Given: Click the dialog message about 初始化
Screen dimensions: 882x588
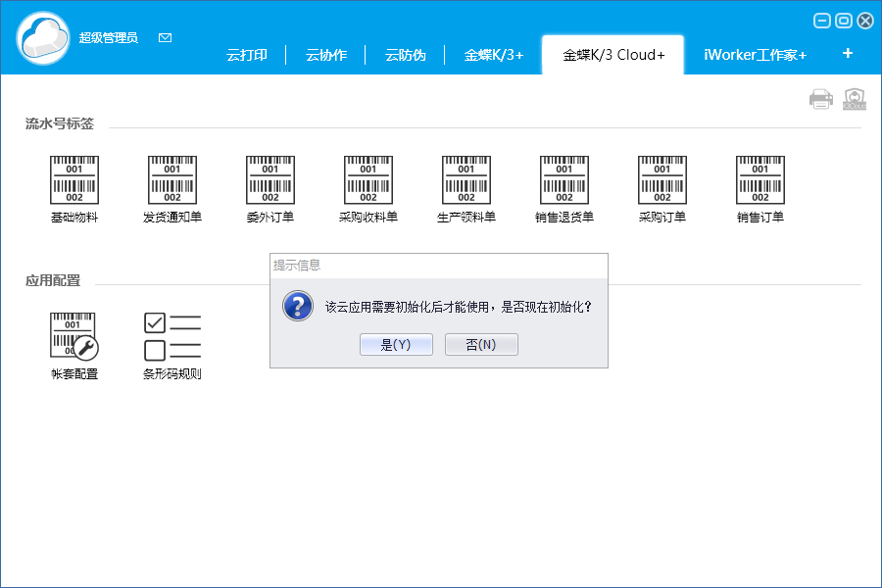Looking at the screenshot, I should 459,307.
